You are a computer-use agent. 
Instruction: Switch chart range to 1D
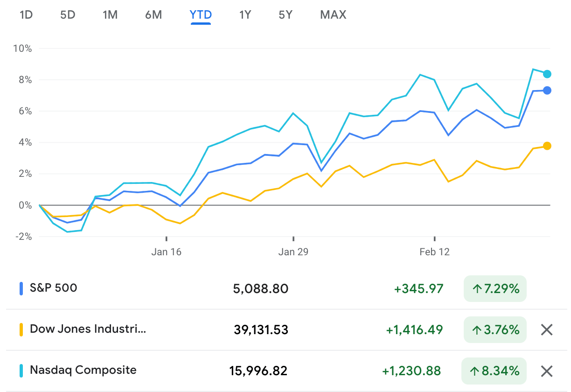(26, 15)
